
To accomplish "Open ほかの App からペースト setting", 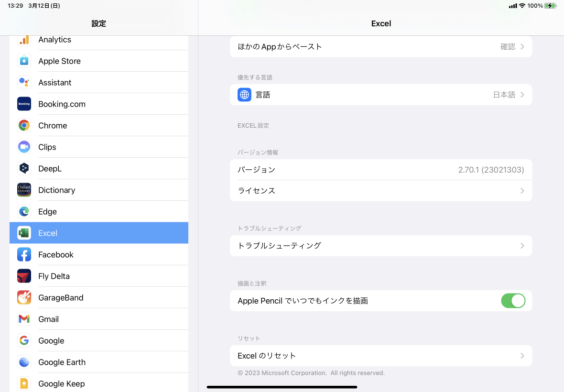I will coord(381,46).
